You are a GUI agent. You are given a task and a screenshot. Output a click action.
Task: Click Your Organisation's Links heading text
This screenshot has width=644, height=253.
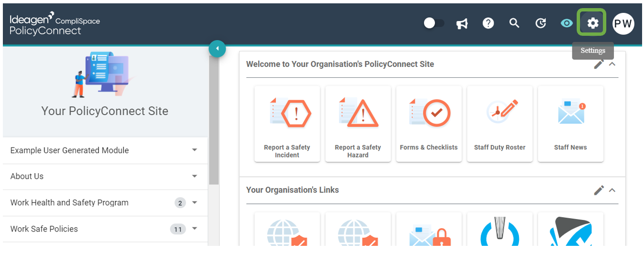292,190
